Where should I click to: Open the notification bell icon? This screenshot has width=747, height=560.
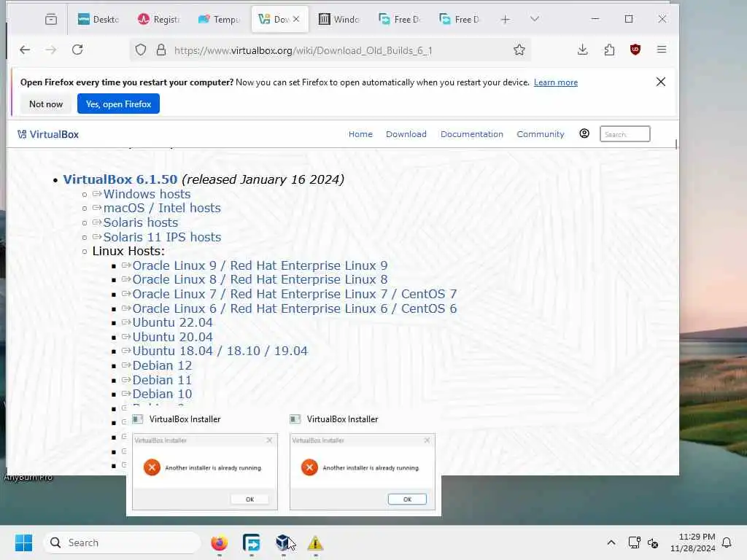727,542
